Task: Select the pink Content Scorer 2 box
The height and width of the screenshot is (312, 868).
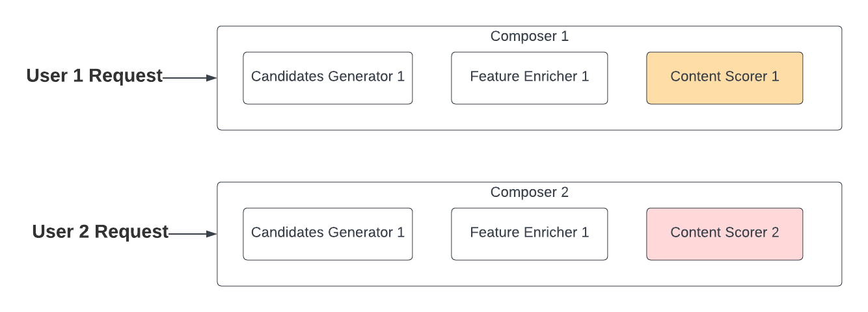Action: [x=724, y=234]
